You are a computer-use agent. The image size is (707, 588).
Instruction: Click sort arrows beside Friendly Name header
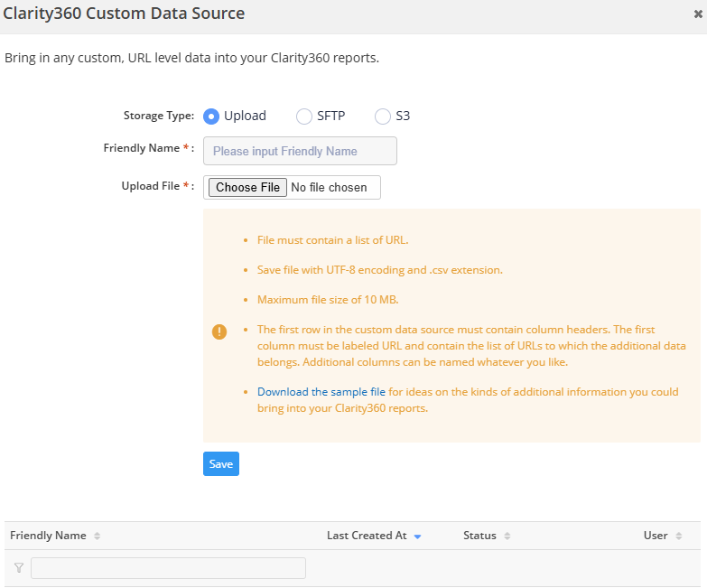(98, 537)
